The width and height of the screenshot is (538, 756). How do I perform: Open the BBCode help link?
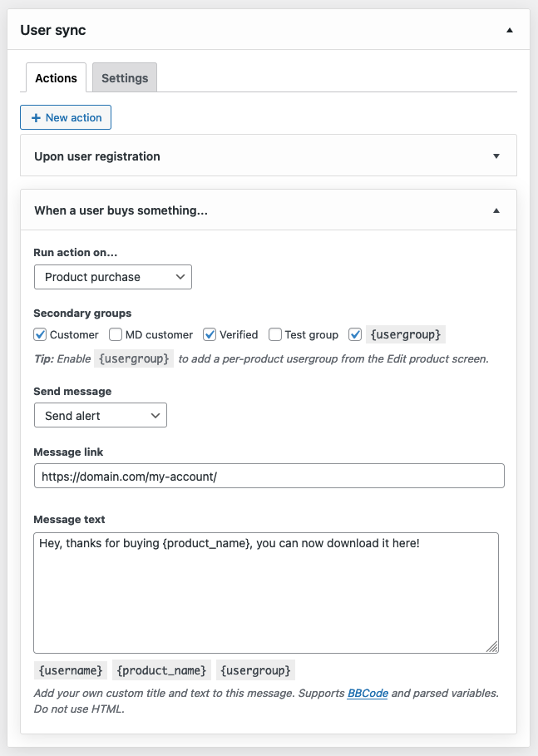(x=368, y=693)
